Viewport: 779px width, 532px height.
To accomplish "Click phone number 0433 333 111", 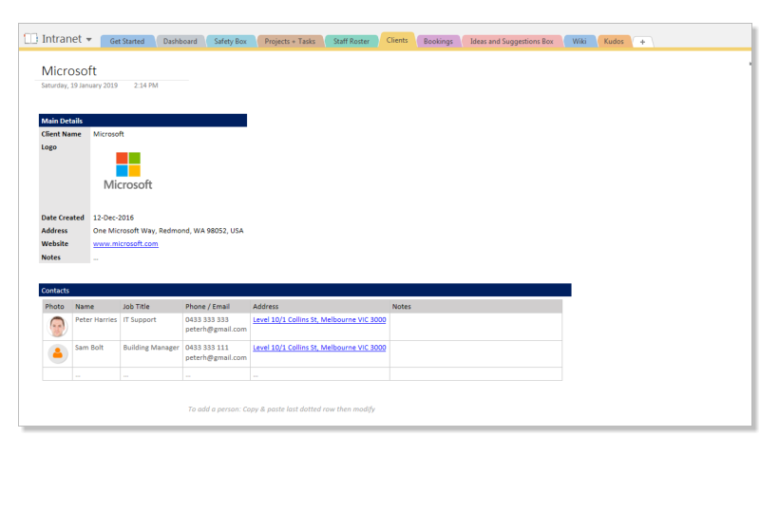I will (x=207, y=348).
